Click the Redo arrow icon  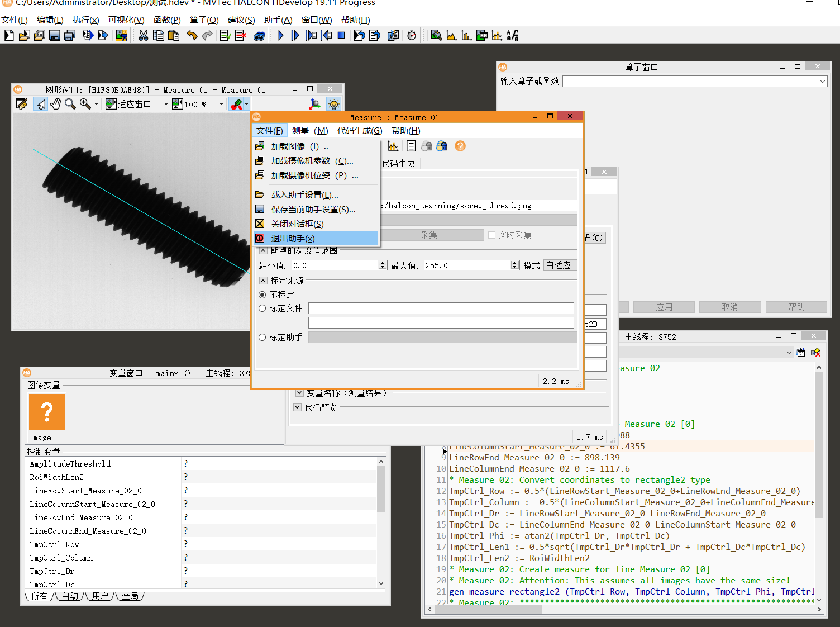click(207, 35)
